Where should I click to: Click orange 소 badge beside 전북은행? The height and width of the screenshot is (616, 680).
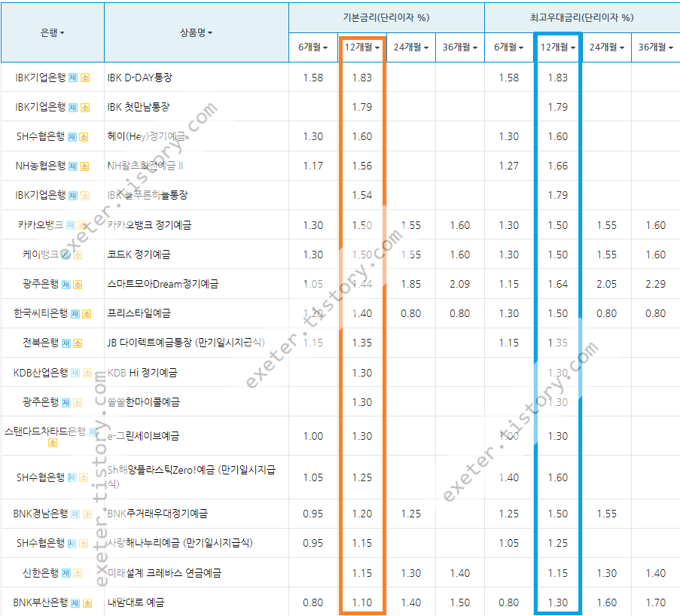tap(78, 343)
